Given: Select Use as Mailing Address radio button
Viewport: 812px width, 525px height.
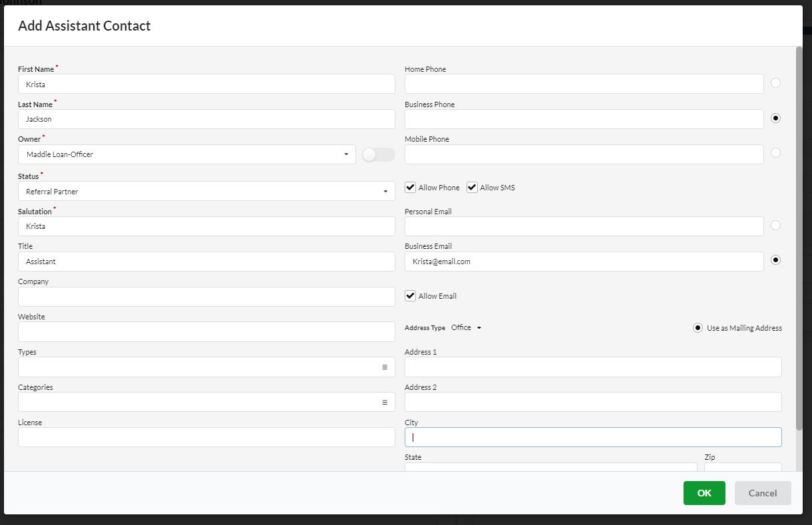Looking at the screenshot, I should tap(698, 327).
